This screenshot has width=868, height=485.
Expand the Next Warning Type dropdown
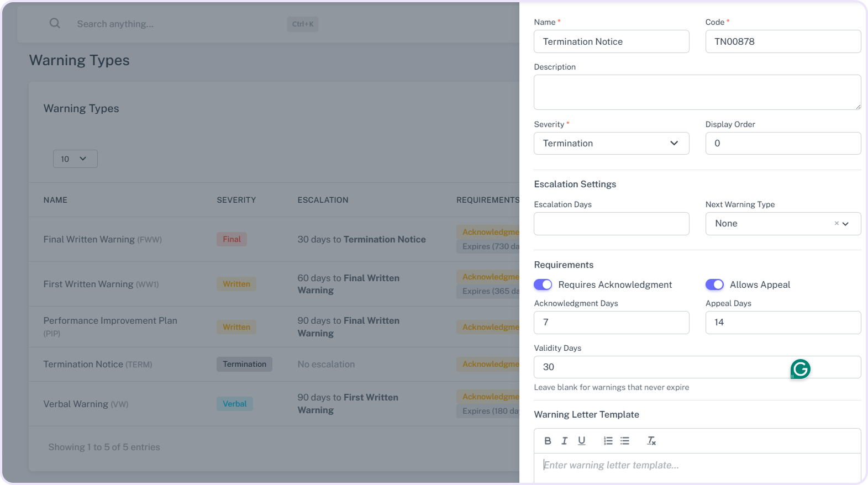click(x=845, y=224)
